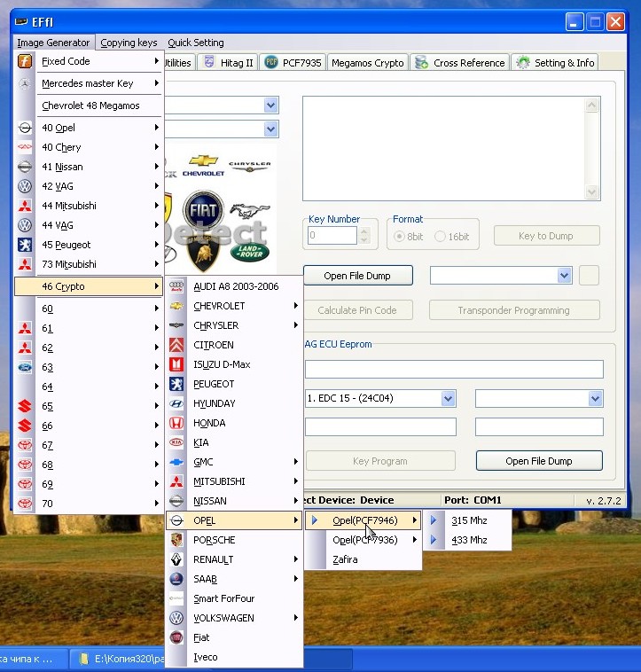
Task: Open the Quick Setting menu
Action: point(195,43)
